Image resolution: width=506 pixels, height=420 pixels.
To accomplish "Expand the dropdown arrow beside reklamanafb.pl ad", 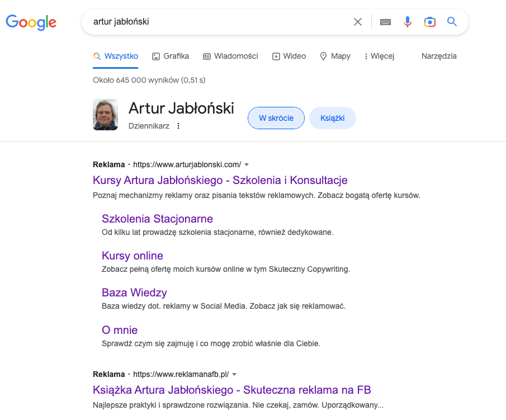I will pos(234,374).
